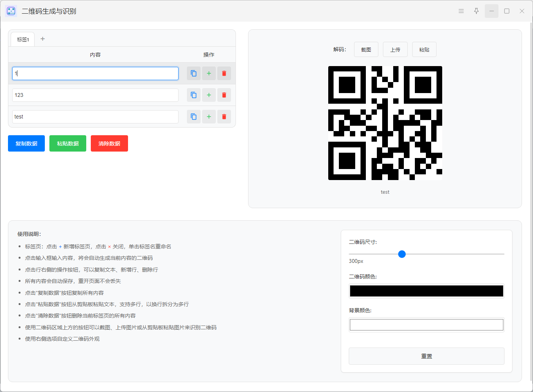533x392 pixels.
Task: Delete the first row
Action: (x=224, y=73)
